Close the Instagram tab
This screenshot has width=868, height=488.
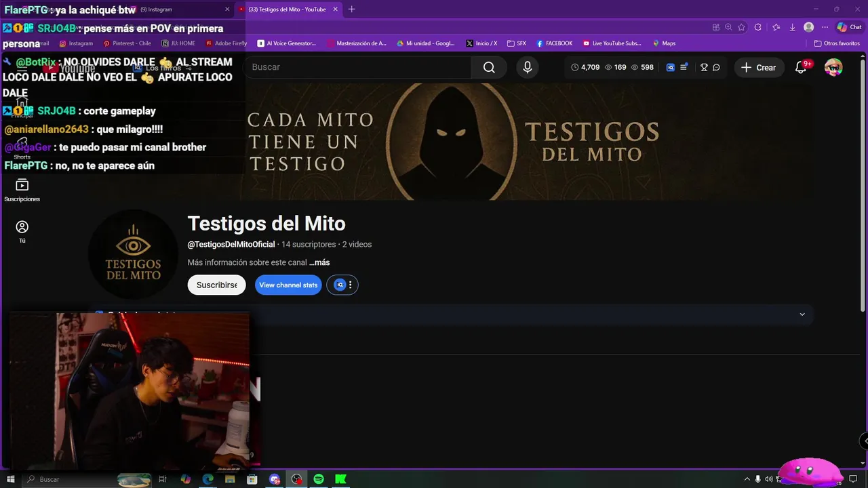[x=227, y=9]
